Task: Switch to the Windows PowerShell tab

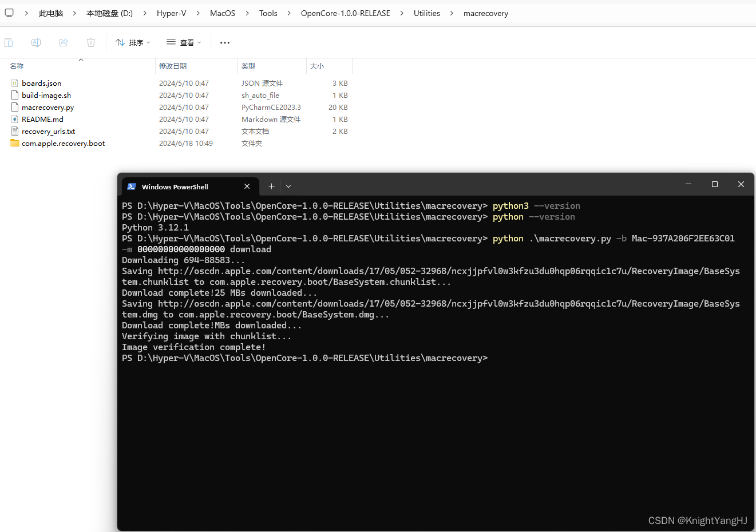Action: (175, 186)
